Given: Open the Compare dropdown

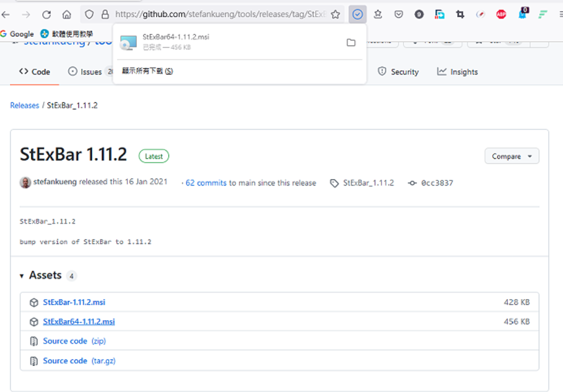Looking at the screenshot, I should 512,156.
